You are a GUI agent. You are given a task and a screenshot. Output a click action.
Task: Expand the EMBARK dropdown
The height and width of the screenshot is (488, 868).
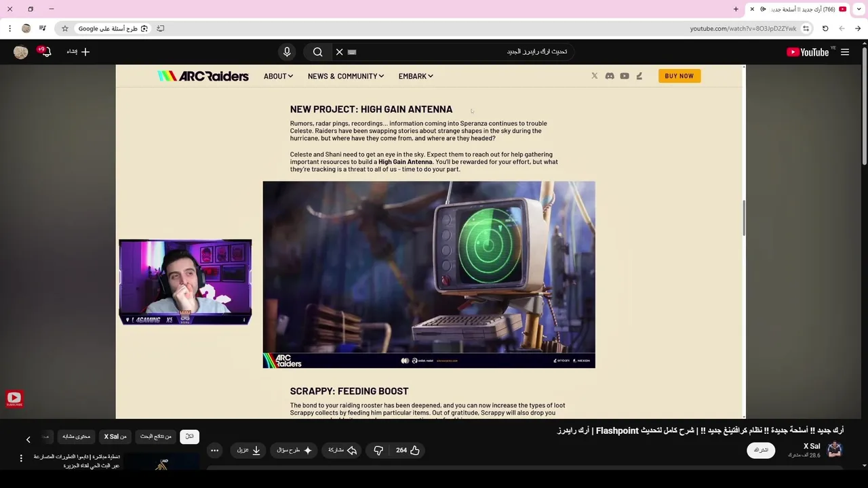[x=416, y=77]
